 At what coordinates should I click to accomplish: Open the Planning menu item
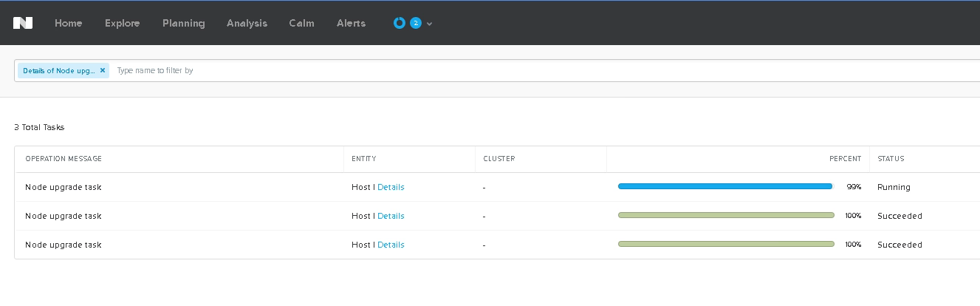[x=184, y=23]
